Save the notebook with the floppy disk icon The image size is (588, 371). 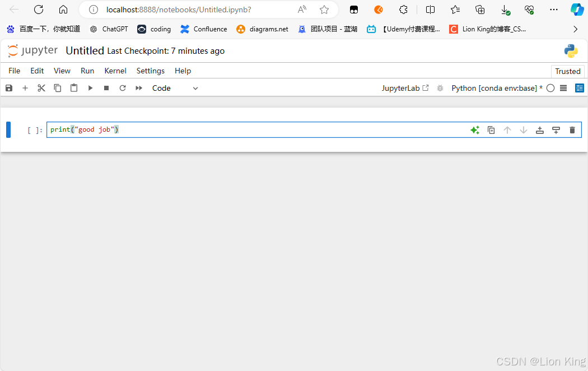pyautogui.click(x=9, y=88)
